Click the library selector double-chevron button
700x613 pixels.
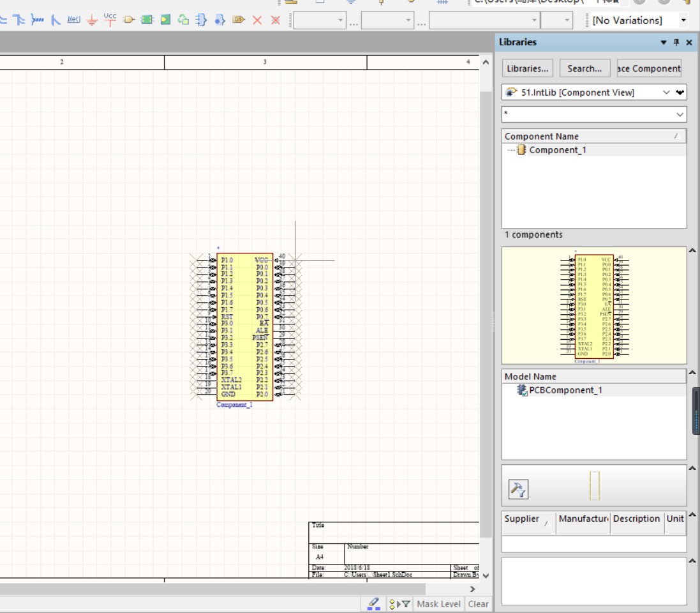click(x=680, y=93)
